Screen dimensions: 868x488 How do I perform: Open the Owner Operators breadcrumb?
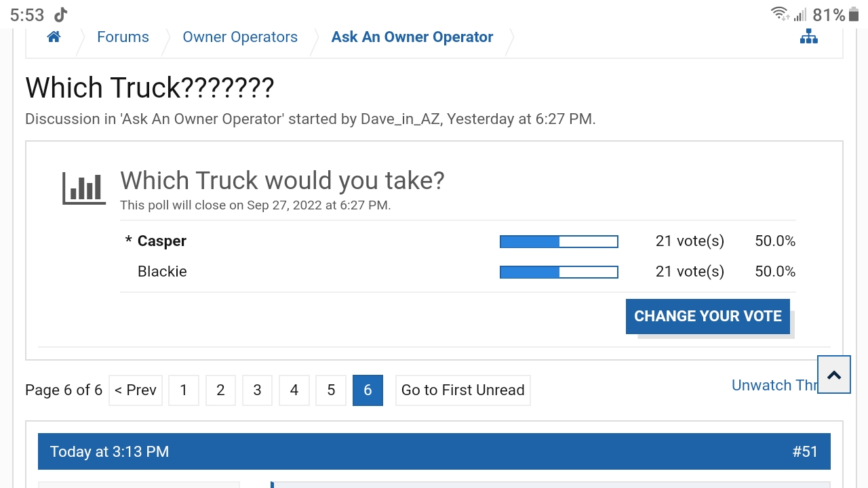click(240, 37)
